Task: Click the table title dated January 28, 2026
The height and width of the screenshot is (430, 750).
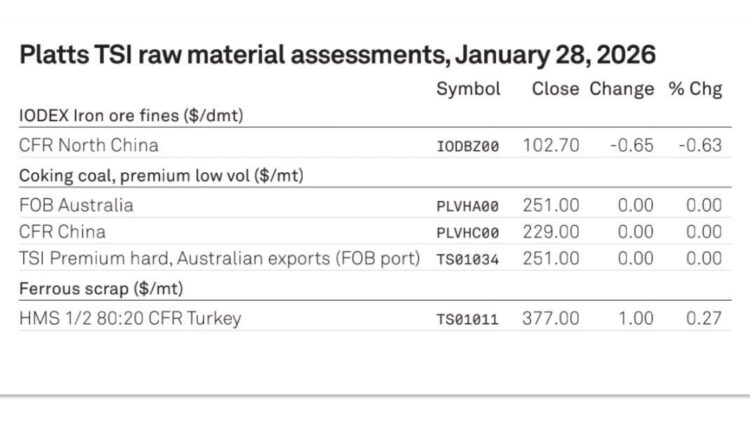Action: tap(337, 55)
